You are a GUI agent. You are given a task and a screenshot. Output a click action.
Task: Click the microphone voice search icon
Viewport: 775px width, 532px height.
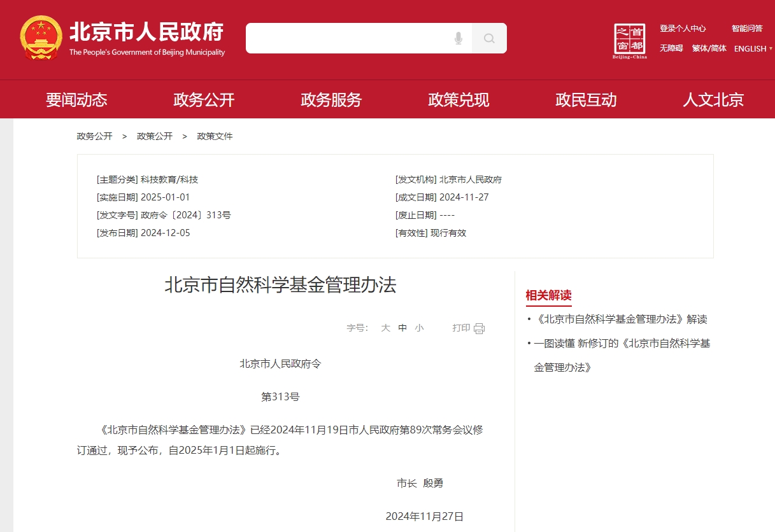458,39
